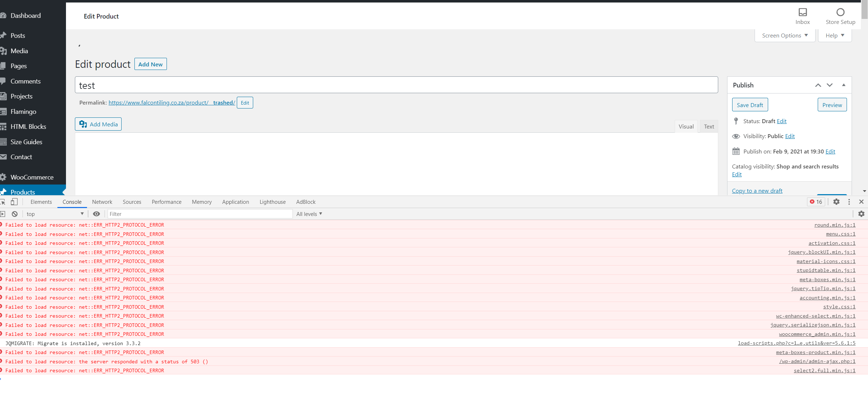This screenshot has width=868, height=409.
Task: Open DevTools settings gear
Action: point(836,202)
